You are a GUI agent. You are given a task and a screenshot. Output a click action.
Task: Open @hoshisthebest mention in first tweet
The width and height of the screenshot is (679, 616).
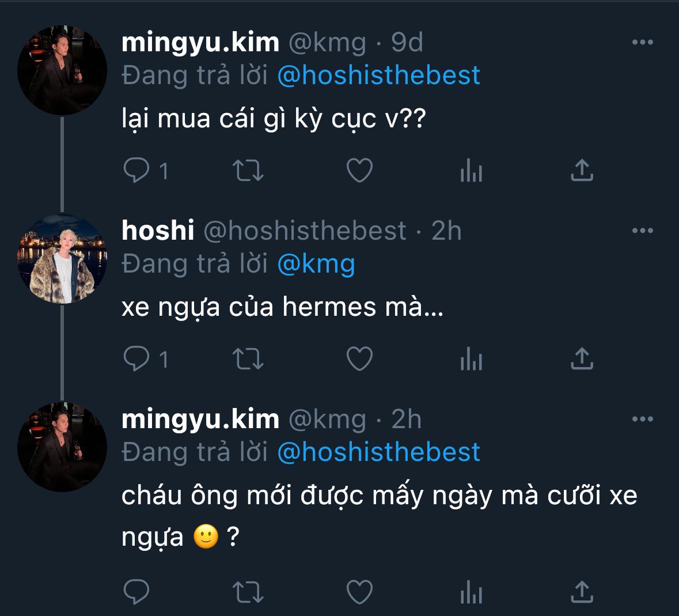click(x=378, y=75)
